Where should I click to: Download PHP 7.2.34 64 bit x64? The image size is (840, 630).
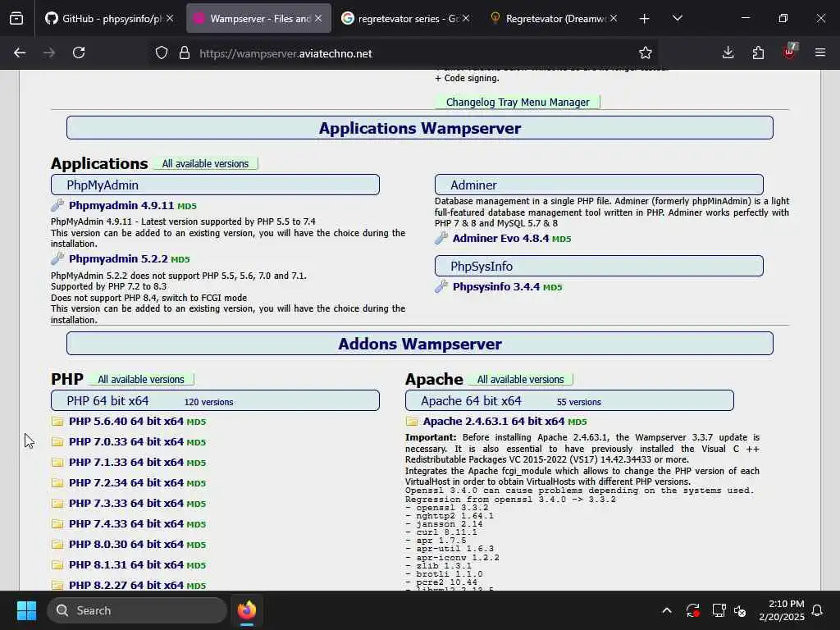point(126,483)
